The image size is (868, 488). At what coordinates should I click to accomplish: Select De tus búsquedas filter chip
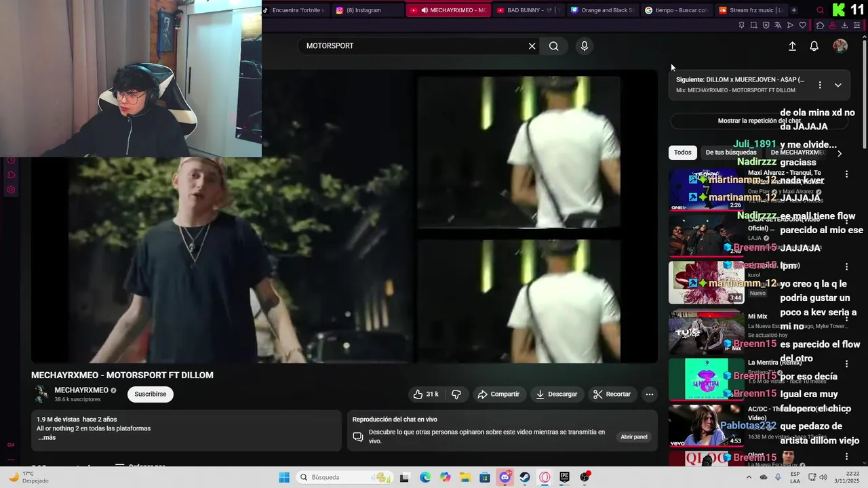[731, 152]
